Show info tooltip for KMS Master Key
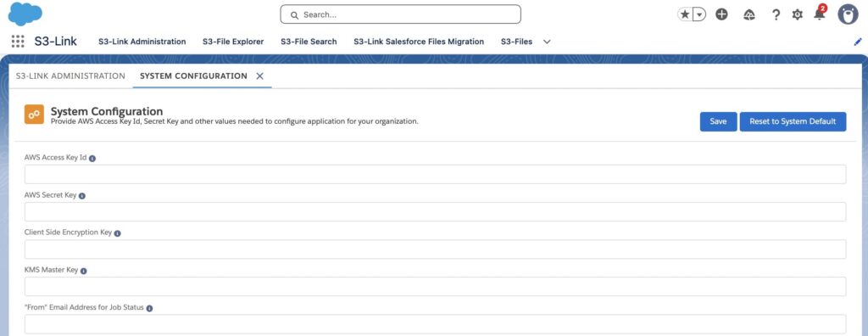868x336 pixels. click(x=84, y=272)
